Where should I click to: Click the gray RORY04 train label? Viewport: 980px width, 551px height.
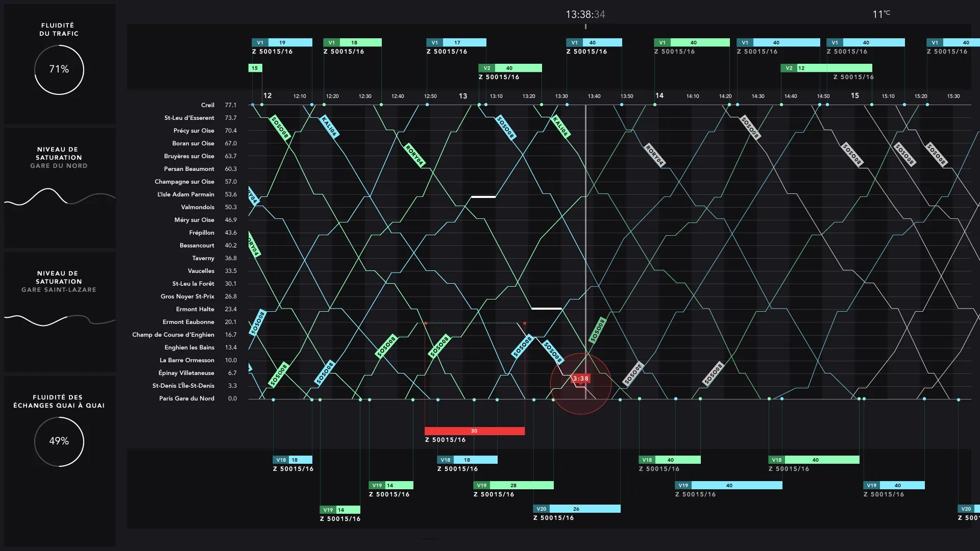pyautogui.click(x=654, y=155)
